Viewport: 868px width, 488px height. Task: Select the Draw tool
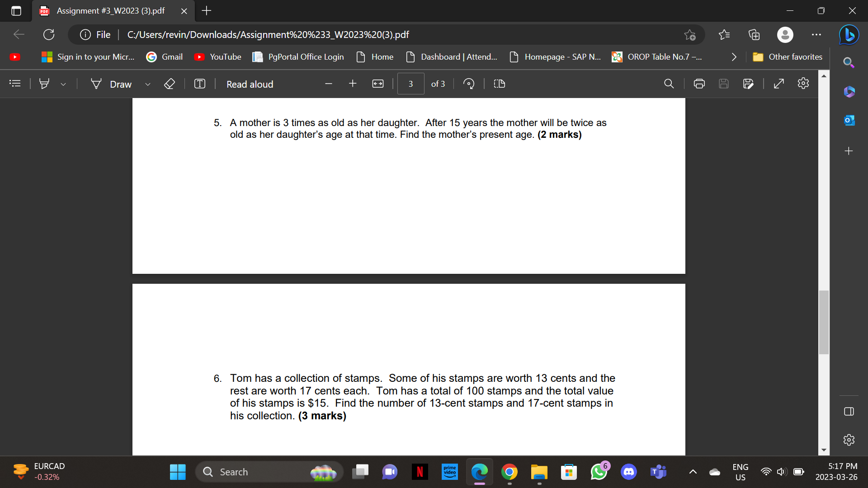(x=110, y=84)
